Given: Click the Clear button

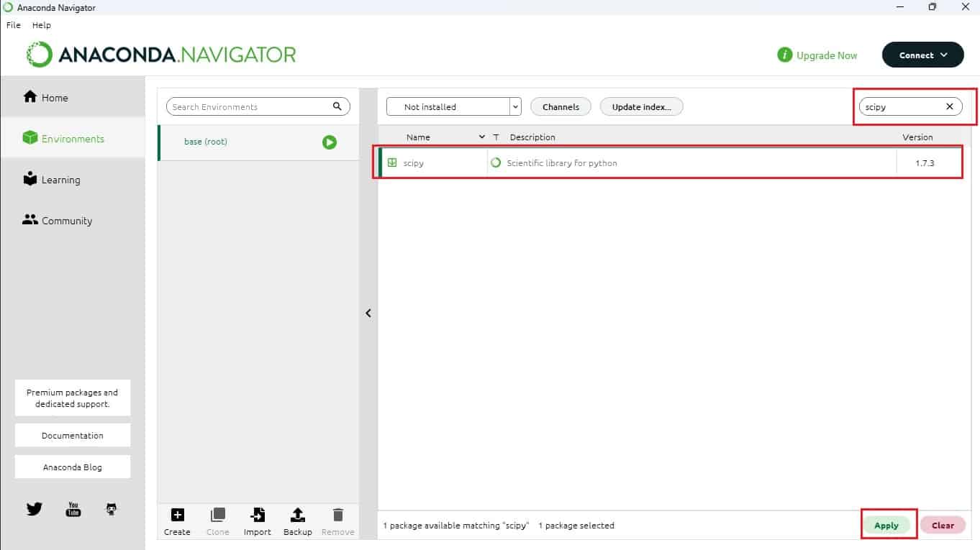Looking at the screenshot, I should (x=943, y=526).
